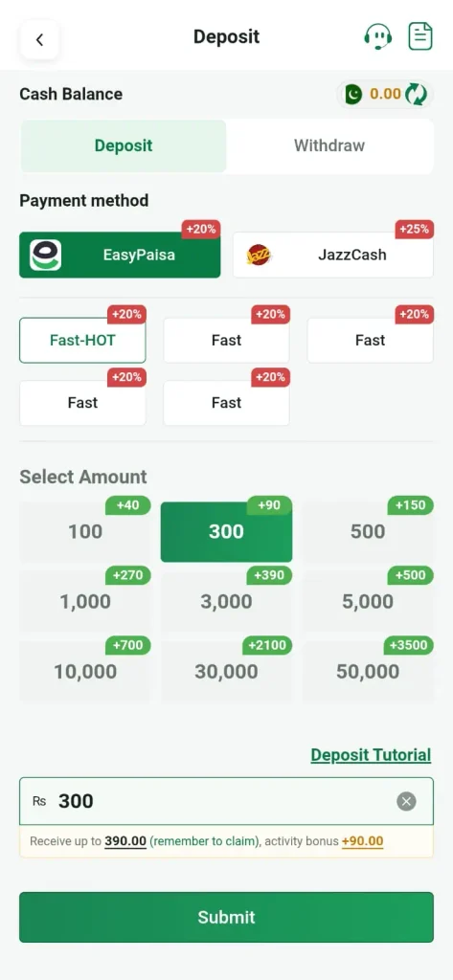Open customer support headset icon
This screenshot has width=453, height=980.
(378, 36)
